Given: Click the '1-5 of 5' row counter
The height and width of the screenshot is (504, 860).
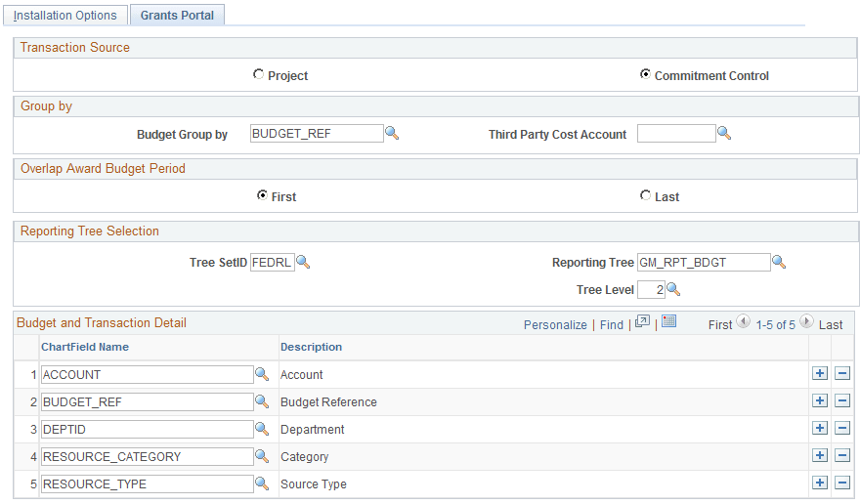Looking at the screenshot, I should [x=775, y=325].
